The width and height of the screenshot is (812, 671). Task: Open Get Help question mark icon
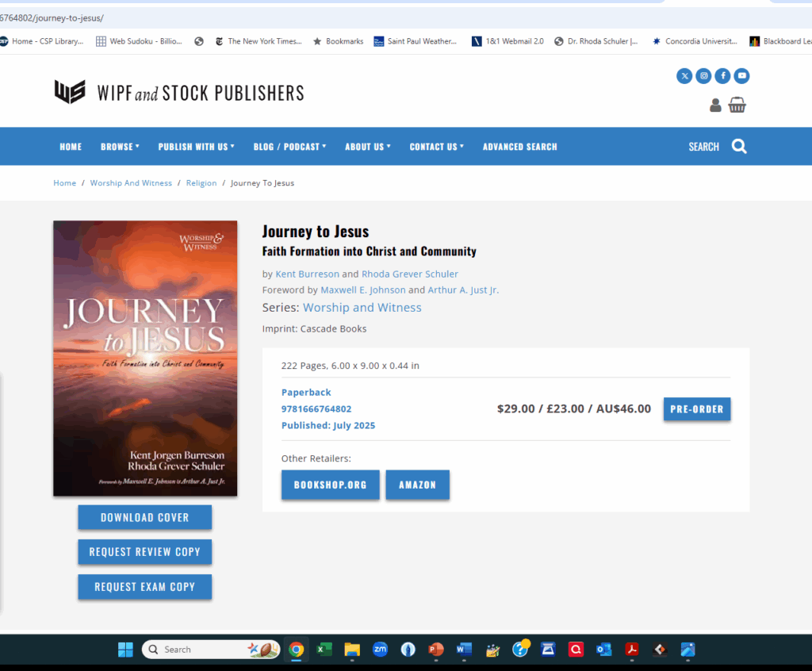click(520, 649)
